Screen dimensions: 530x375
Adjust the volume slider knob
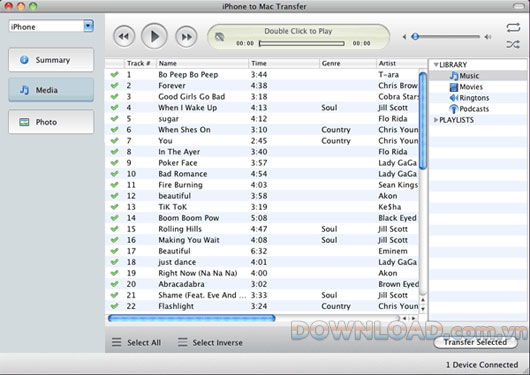415,37
